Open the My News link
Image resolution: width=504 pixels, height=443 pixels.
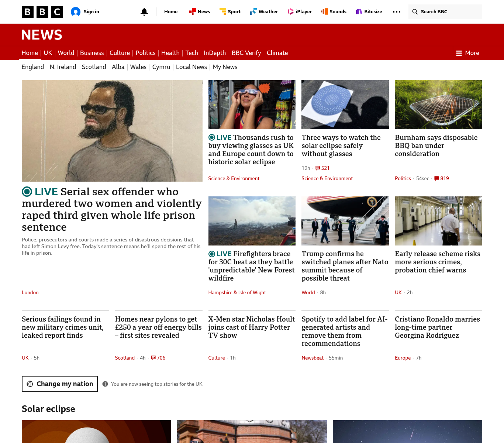coord(225,67)
